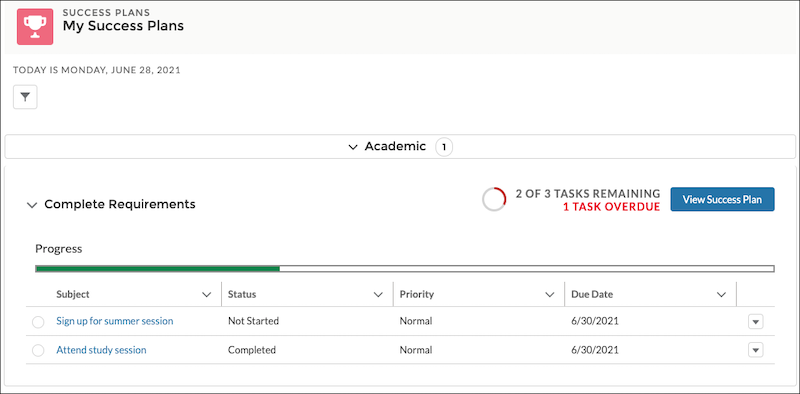Click the 2 OF 3 TASKS REMAINING text
This screenshot has width=800, height=394.
(x=588, y=193)
